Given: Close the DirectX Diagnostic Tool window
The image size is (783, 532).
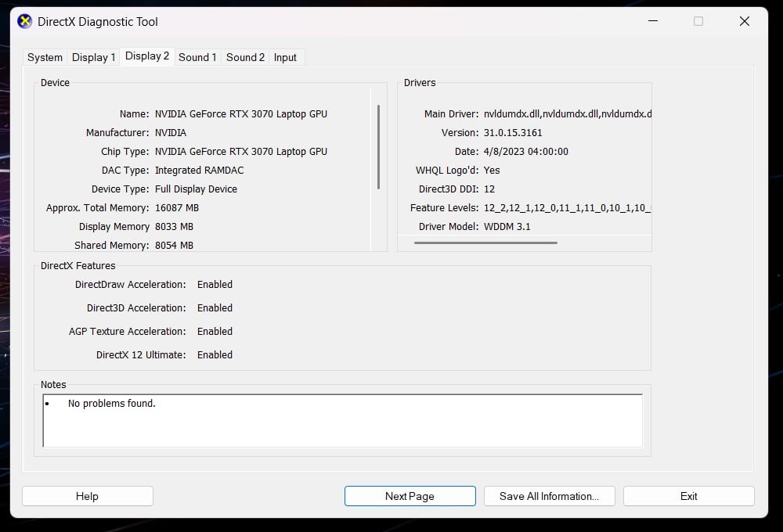Looking at the screenshot, I should click(x=745, y=21).
